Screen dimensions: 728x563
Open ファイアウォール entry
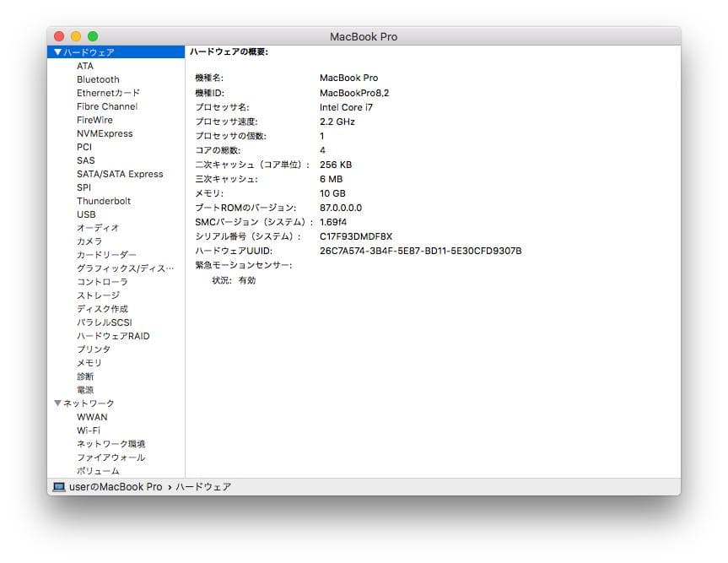point(111,457)
